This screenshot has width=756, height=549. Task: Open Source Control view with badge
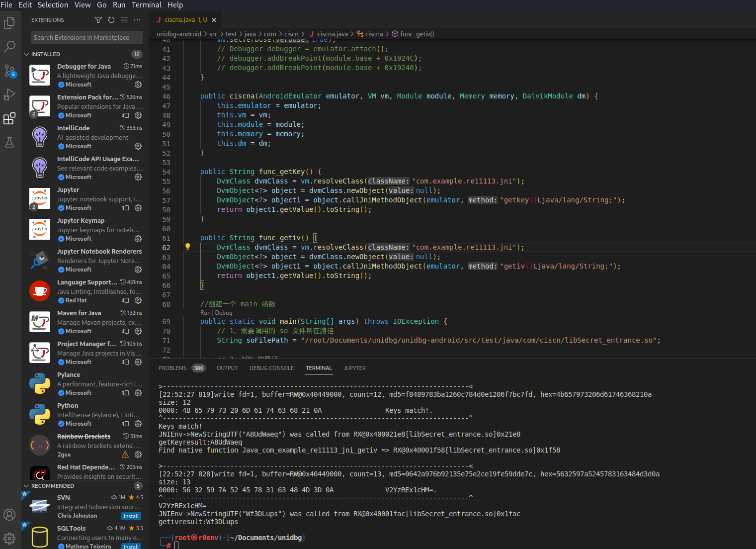click(x=9, y=71)
